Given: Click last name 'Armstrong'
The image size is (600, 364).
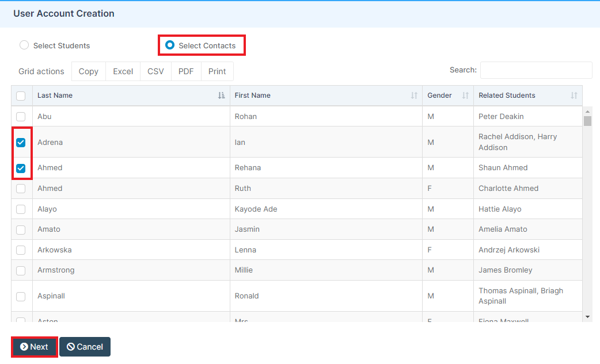Looking at the screenshot, I should coord(56,270).
